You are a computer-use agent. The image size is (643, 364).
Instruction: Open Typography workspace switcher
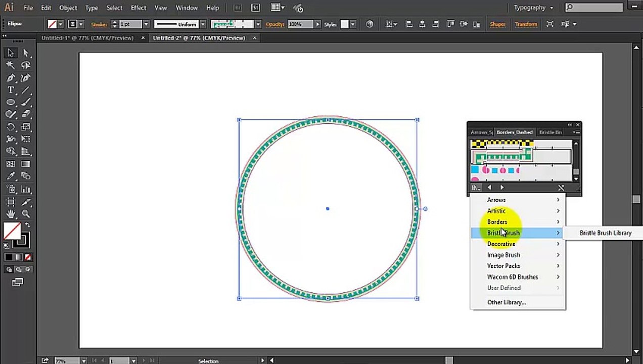click(x=533, y=8)
